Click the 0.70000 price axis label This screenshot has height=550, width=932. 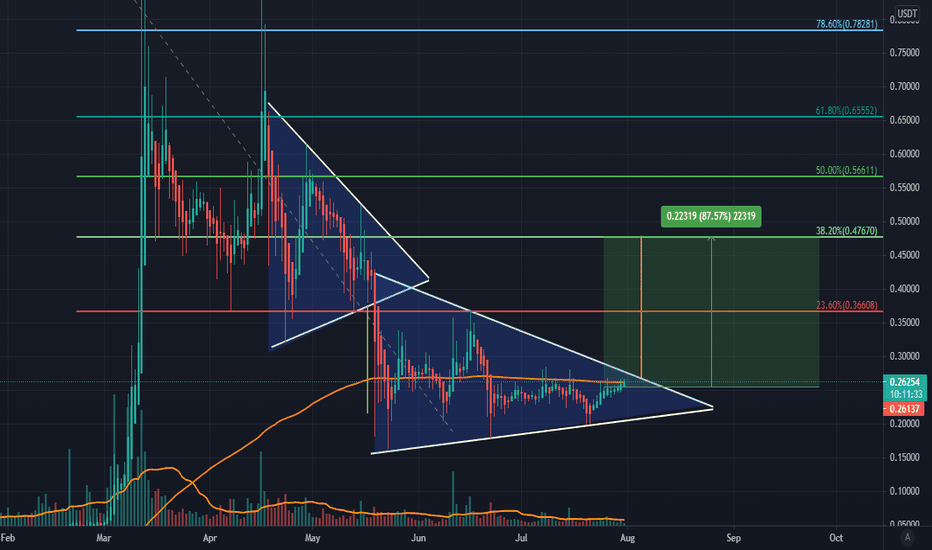(905, 86)
